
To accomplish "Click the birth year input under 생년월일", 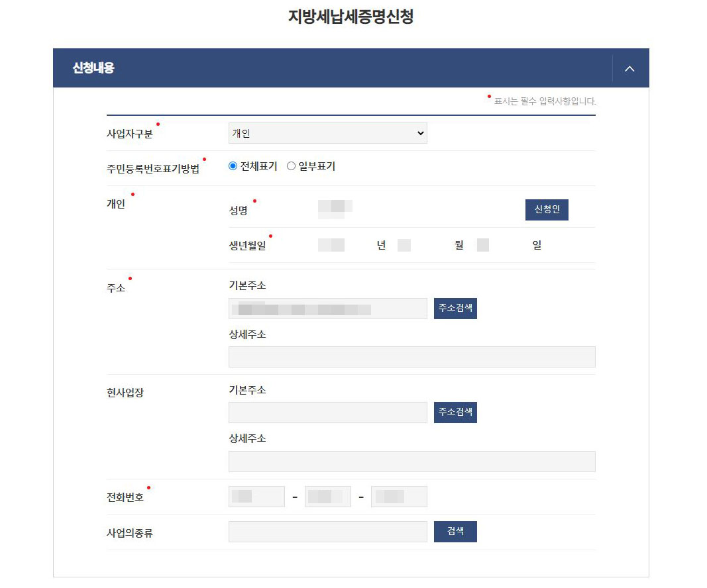I will (331, 244).
